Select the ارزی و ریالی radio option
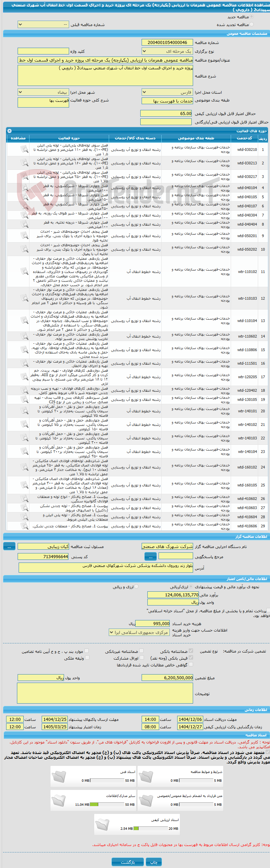This screenshot has width=270, height=868. 137,587
